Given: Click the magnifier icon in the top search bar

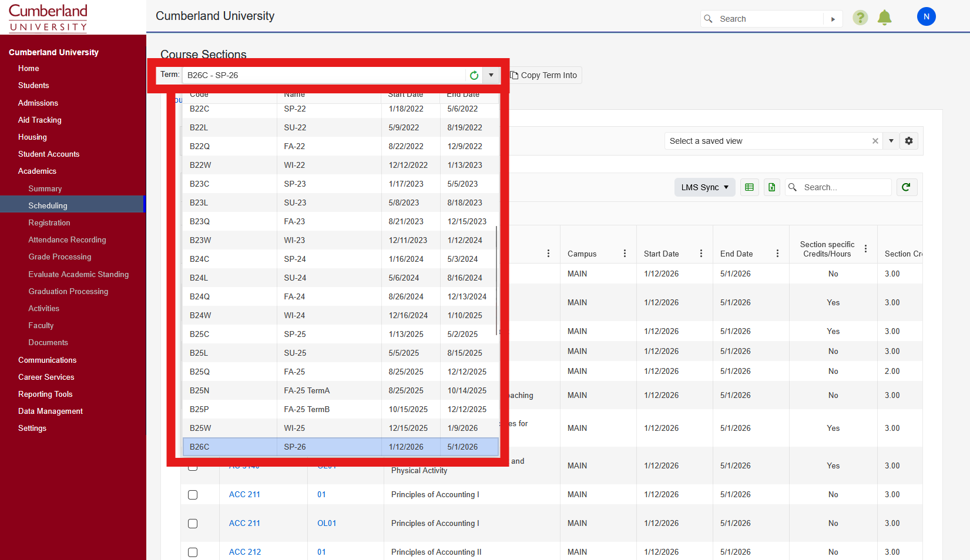Looking at the screenshot, I should tap(709, 19).
